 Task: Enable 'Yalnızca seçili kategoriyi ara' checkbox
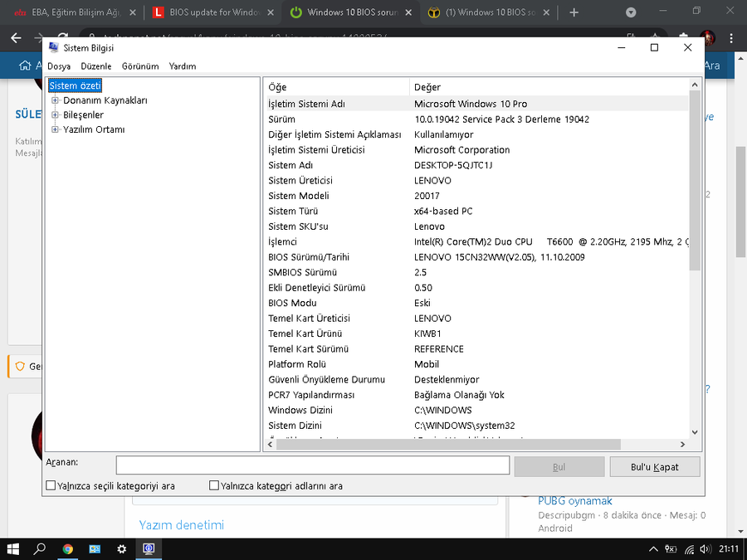tap(51, 485)
